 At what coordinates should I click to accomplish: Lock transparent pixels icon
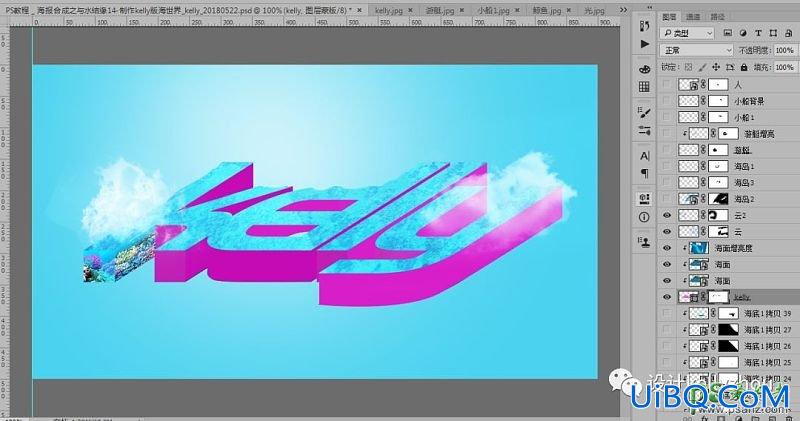689,67
